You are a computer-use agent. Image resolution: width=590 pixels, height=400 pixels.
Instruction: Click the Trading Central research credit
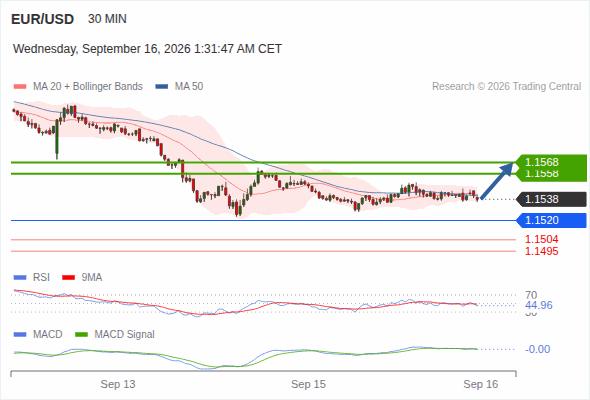[x=506, y=87]
